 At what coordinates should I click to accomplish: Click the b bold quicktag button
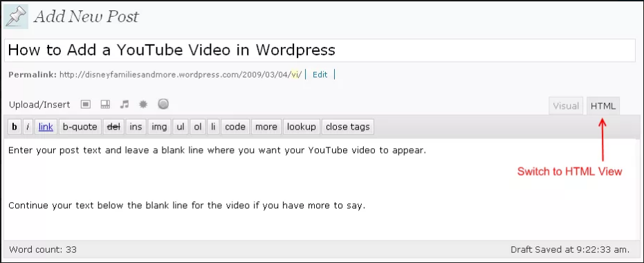15,127
